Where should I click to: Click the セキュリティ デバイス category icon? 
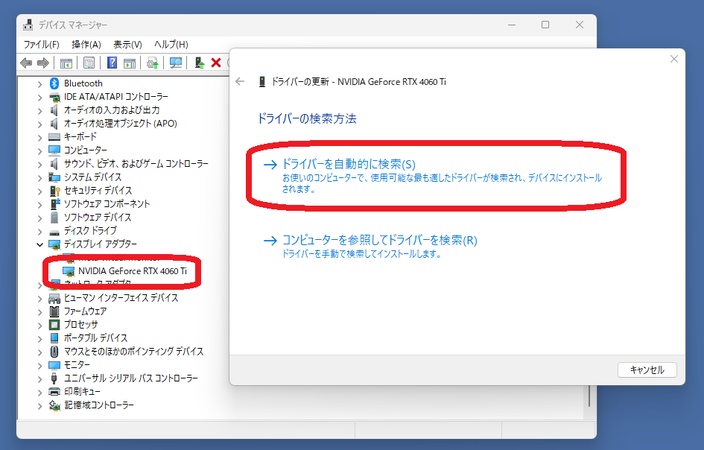point(54,190)
